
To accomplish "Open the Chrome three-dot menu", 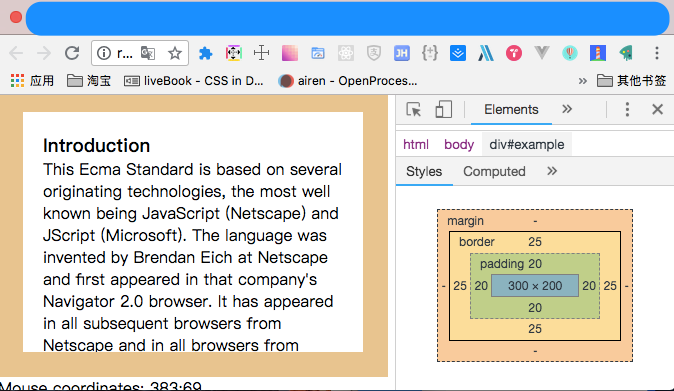I will coord(657,53).
